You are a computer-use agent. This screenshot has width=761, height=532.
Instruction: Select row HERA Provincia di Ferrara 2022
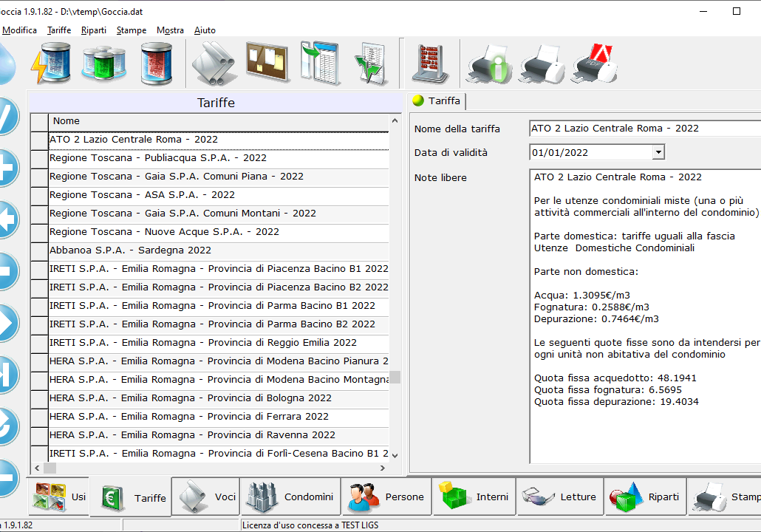[x=219, y=417]
